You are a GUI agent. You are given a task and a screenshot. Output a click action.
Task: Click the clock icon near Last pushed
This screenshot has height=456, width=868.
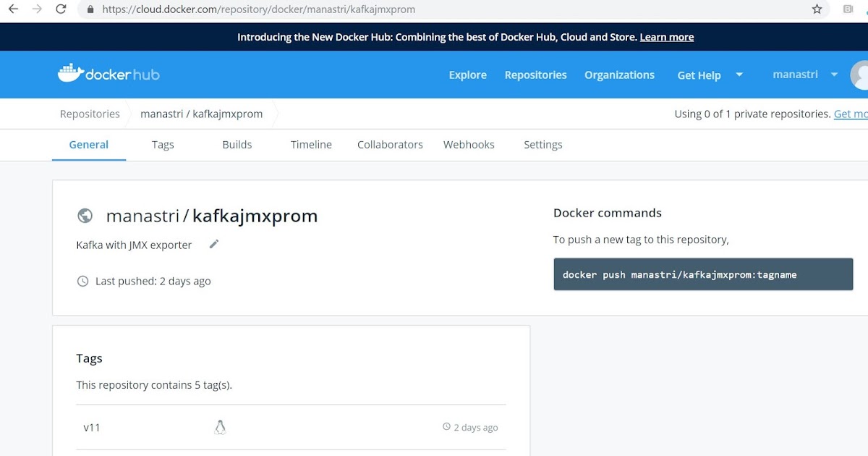point(82,281)
